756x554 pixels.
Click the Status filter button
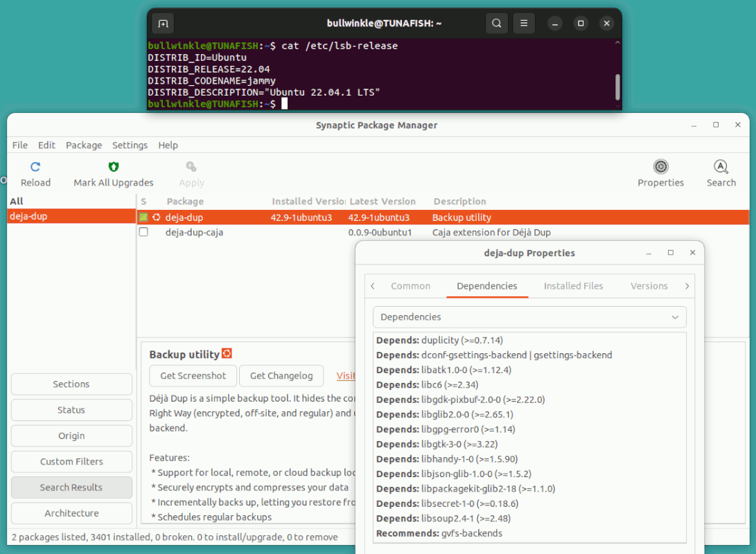71,410
